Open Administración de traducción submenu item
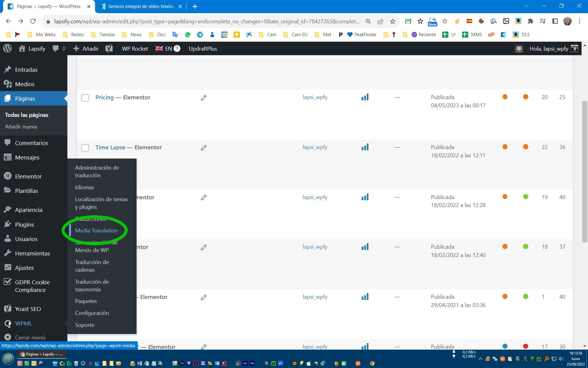The width and height of the screenshot is (588, 368). tap(97, 171)
